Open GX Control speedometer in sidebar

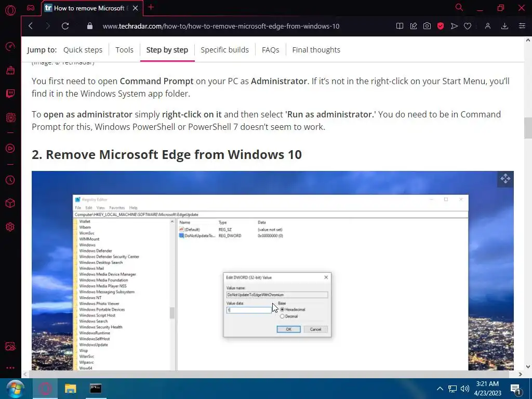click(x=10, y=46)
